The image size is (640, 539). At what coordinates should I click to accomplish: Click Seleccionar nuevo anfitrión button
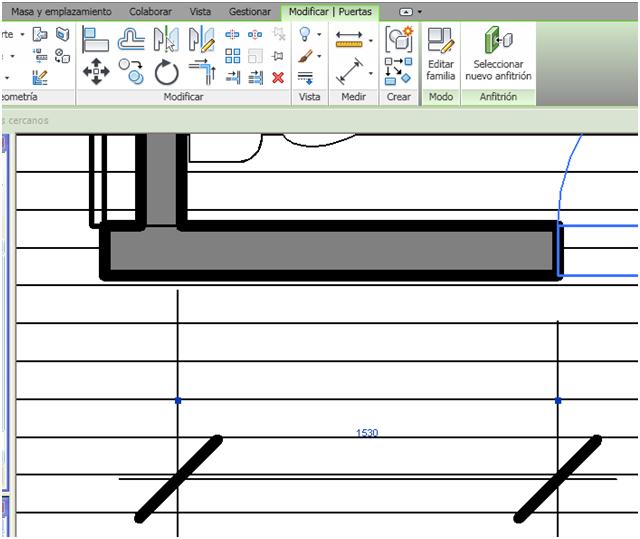click(498, 55)
